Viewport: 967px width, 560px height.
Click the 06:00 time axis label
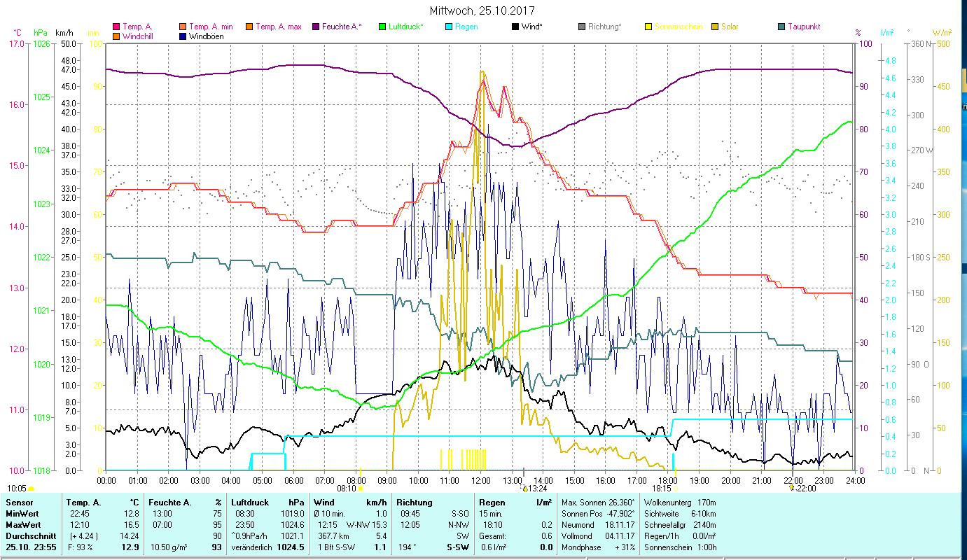[x=293, y=480]
